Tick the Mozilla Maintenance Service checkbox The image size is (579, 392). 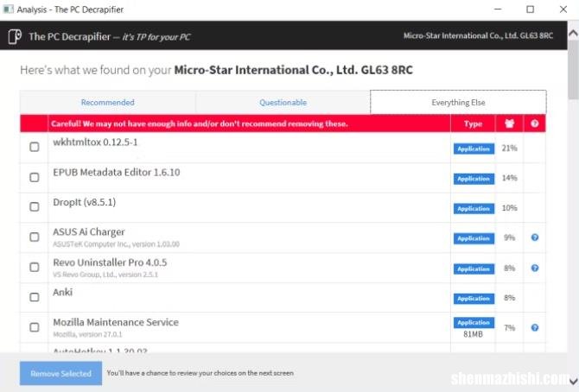point(35,327)
